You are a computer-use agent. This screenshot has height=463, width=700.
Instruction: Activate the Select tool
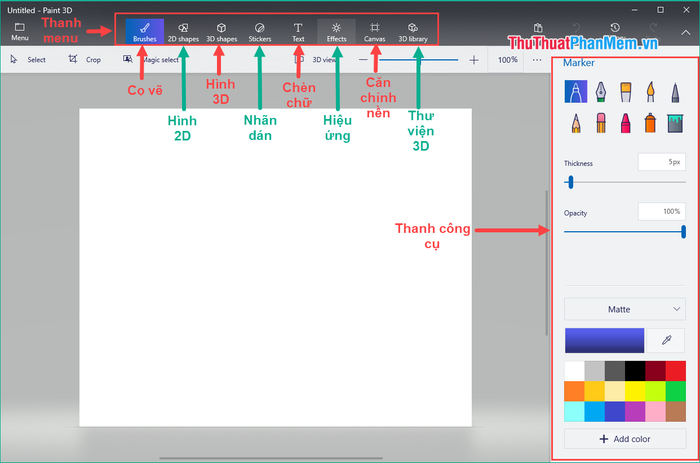[28, 59]
